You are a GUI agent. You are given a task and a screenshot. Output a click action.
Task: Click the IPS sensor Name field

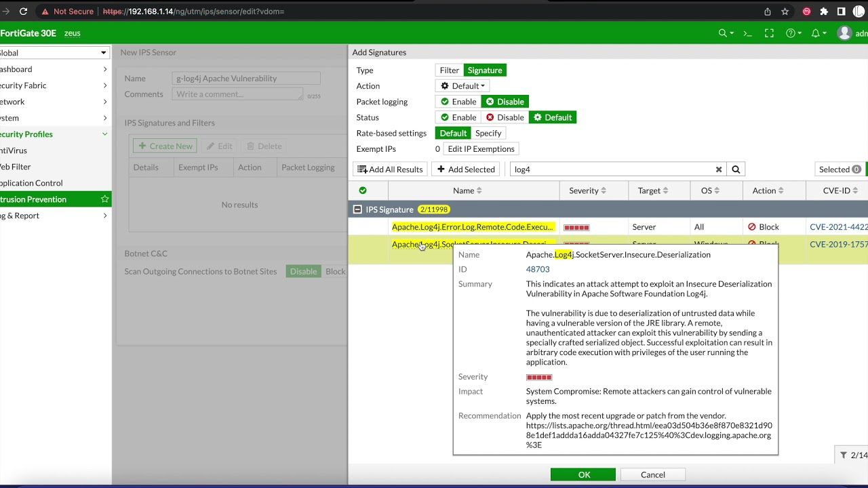pos(246,79)
